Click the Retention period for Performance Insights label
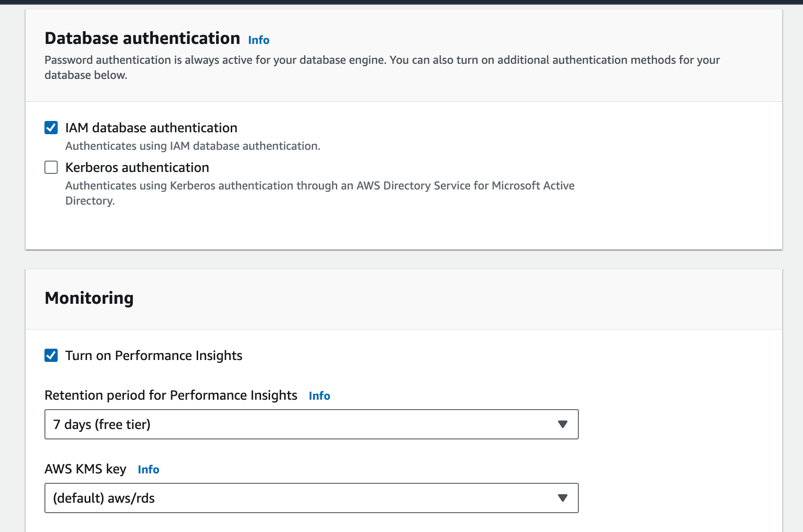 coord(171,395)
